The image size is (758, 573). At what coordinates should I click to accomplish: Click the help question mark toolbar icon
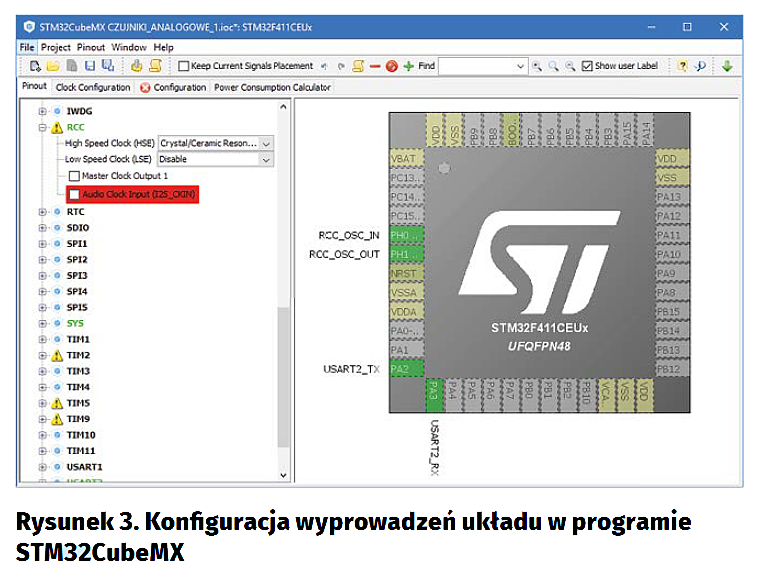682,66
